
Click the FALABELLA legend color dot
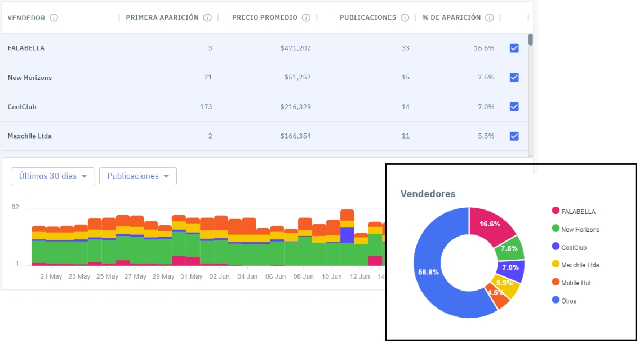[x=556, y=211]
